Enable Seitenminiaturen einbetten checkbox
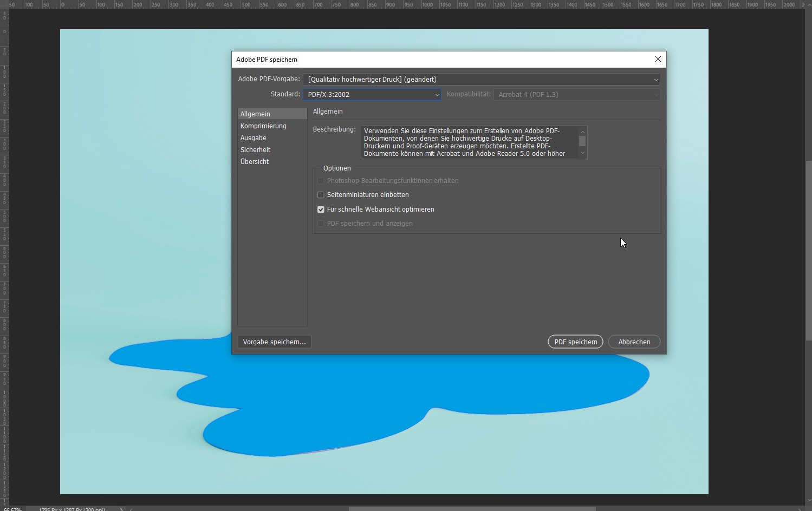 click(321, 195)
